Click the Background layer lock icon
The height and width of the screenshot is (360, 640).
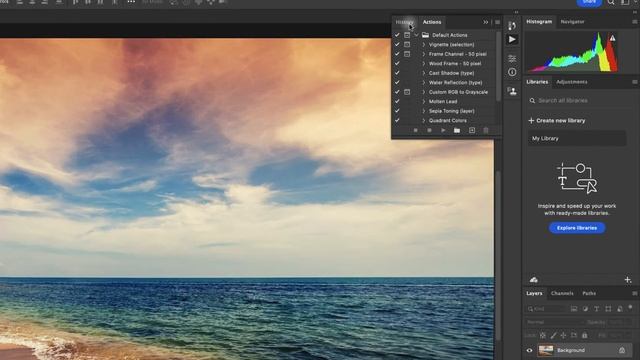pos(622,350)
